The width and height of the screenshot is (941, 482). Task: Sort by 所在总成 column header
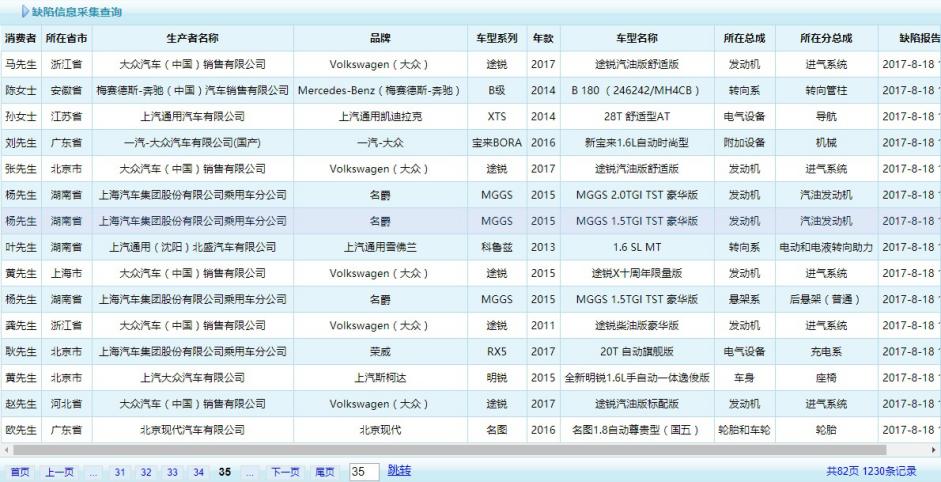[x=744, y=38]
